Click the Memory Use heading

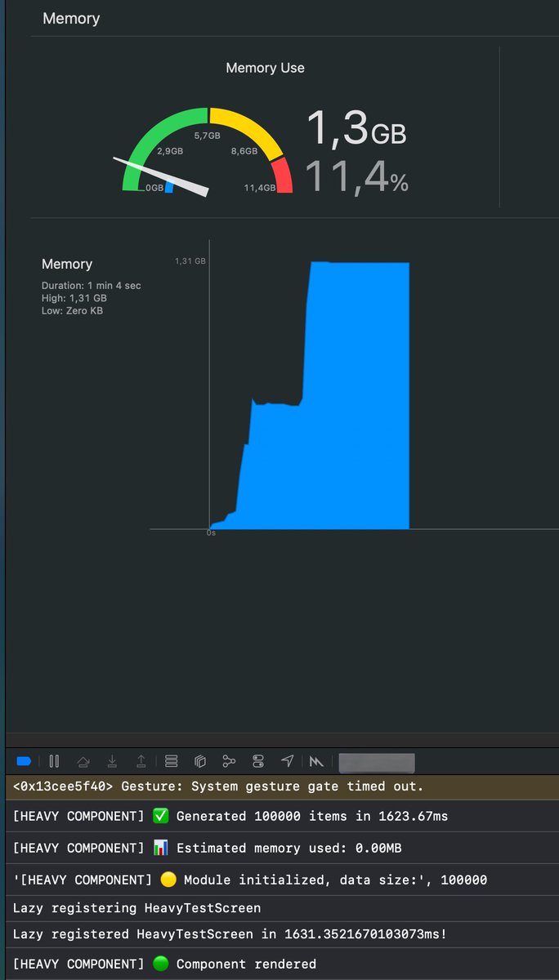click(265, 69)
